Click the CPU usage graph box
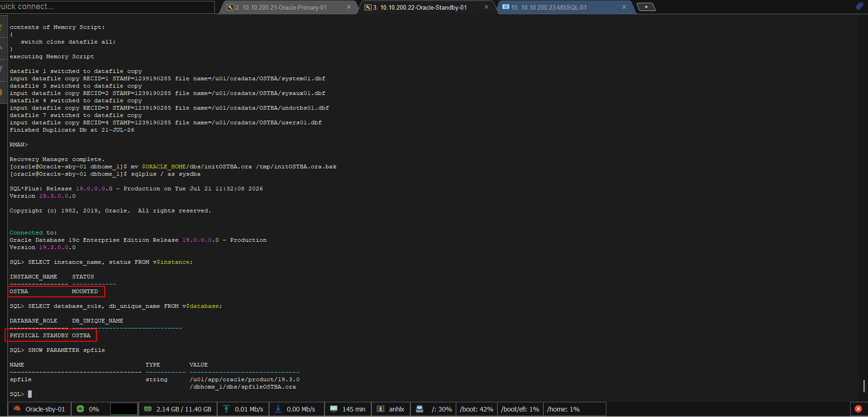 point(124,409)
